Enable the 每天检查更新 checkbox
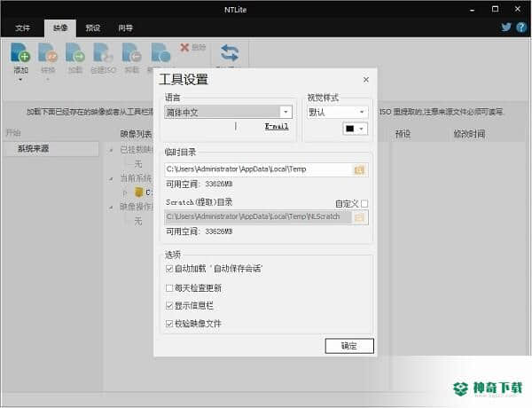The height and width of the screenshot is (408, 532). coord(169,288)
